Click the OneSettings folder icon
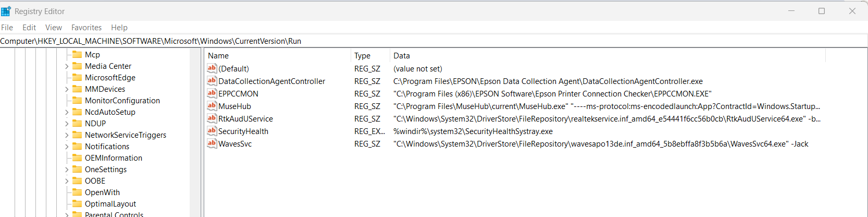 [77, 169]
